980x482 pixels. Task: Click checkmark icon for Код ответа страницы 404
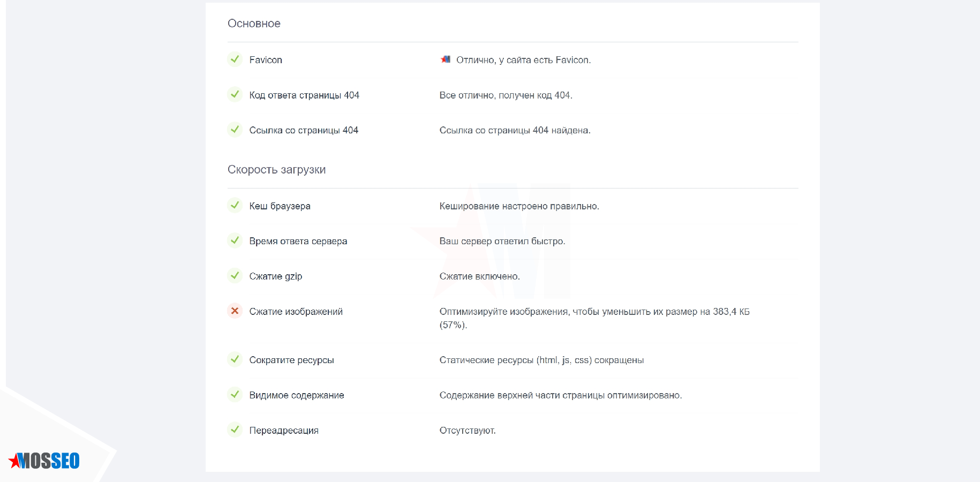point(235,94)
